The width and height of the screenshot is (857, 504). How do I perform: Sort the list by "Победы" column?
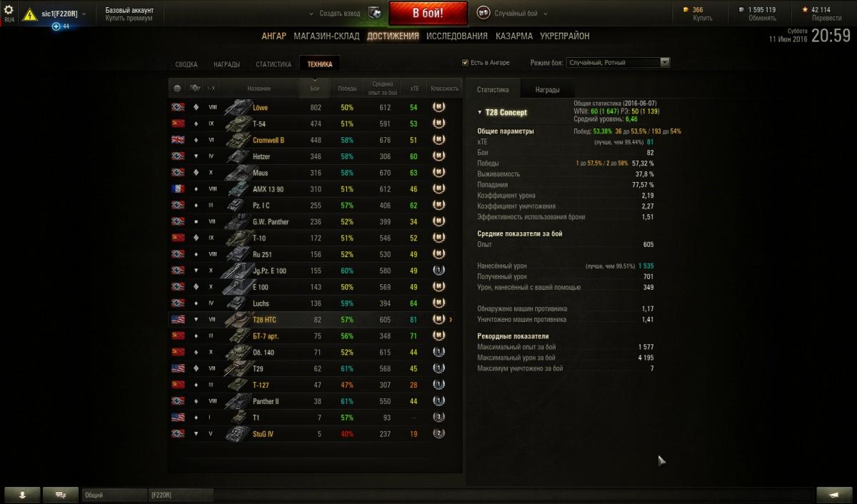click(347, 89)
